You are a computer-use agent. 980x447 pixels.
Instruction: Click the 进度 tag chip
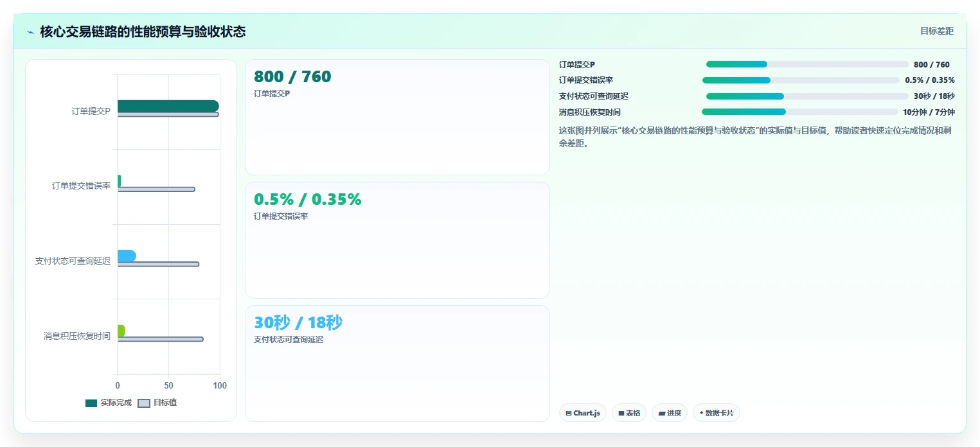point(670,413)
